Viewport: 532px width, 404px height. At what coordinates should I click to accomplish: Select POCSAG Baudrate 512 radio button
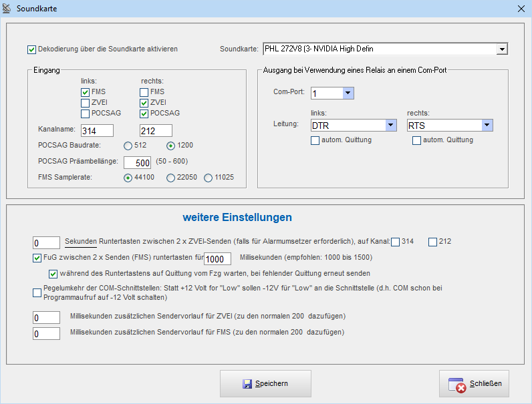pyautogui.click(x=128, y=146)
